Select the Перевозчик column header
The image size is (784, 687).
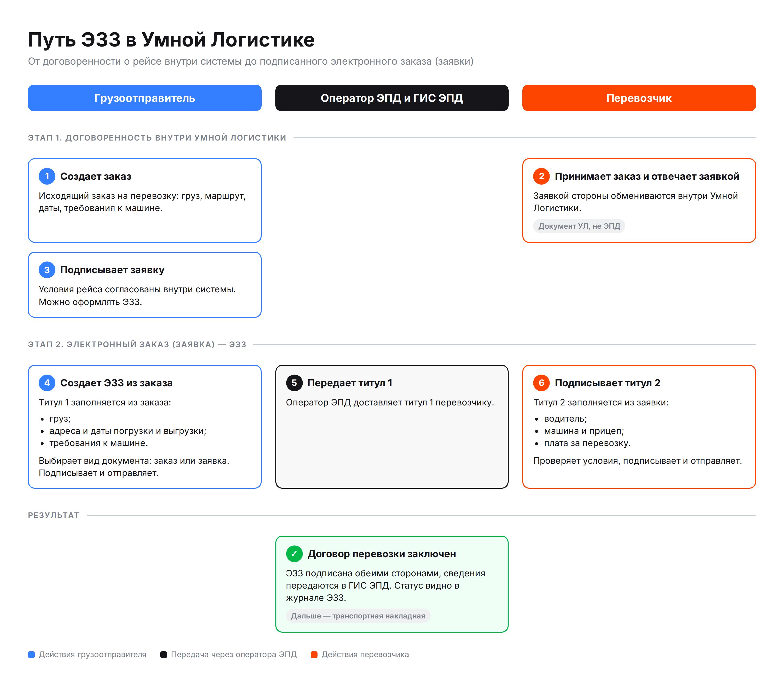pyautogui.click(x=639, y=98)
